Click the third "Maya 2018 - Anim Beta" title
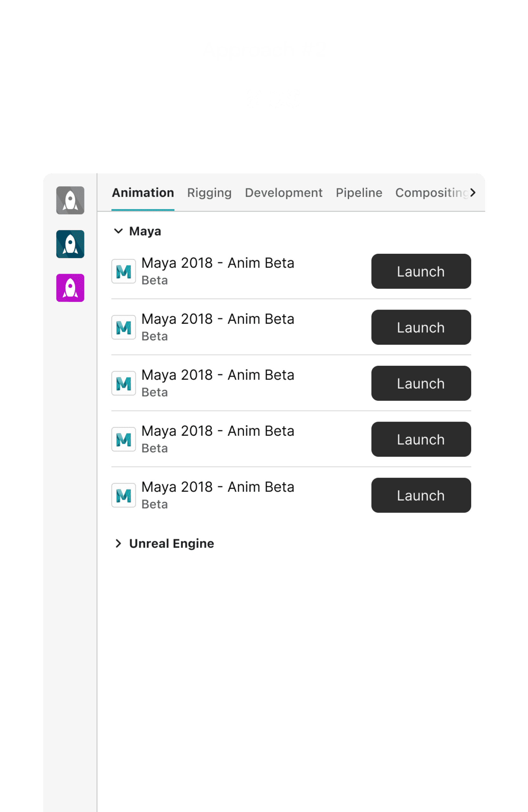Image resolution: width=528 pixels, height=812 pixels. click(x=218, y=375)
